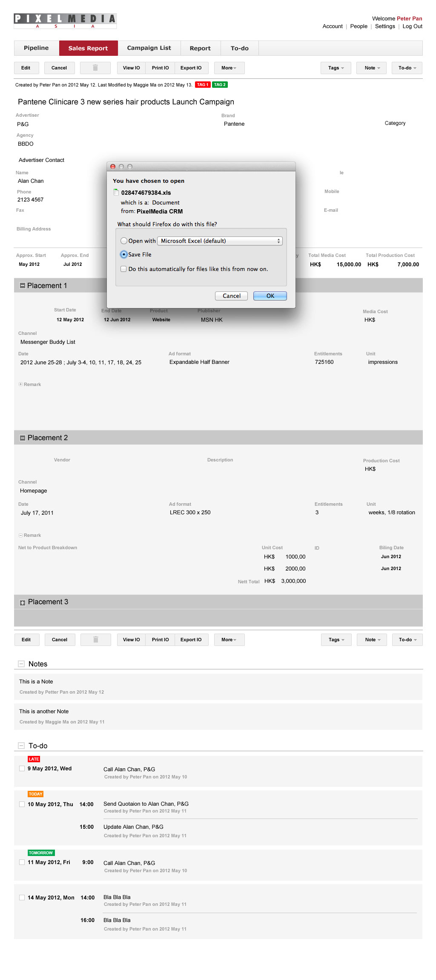This screenshot has height=980, width=436.
Task: Click the green TAG 2 label
Action: click(220, 85)
